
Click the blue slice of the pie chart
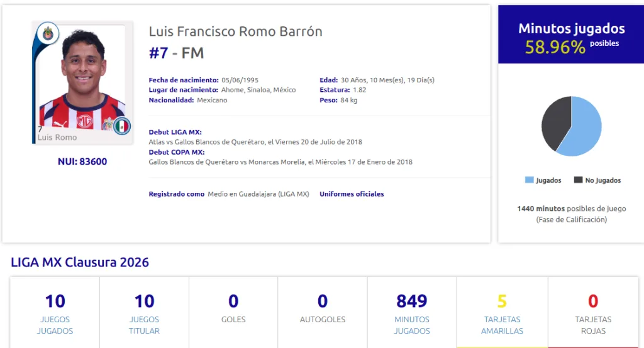tap(582, 129)
